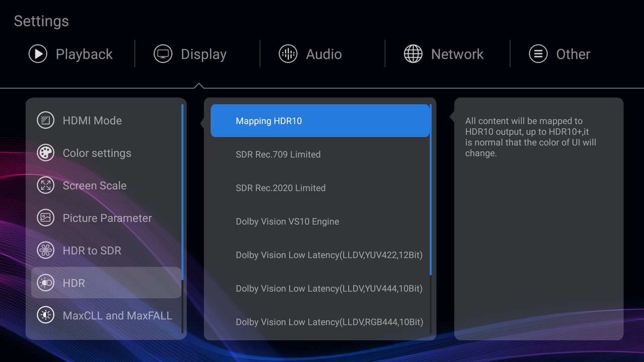Click the Color settings palette icon

[46, 153]
